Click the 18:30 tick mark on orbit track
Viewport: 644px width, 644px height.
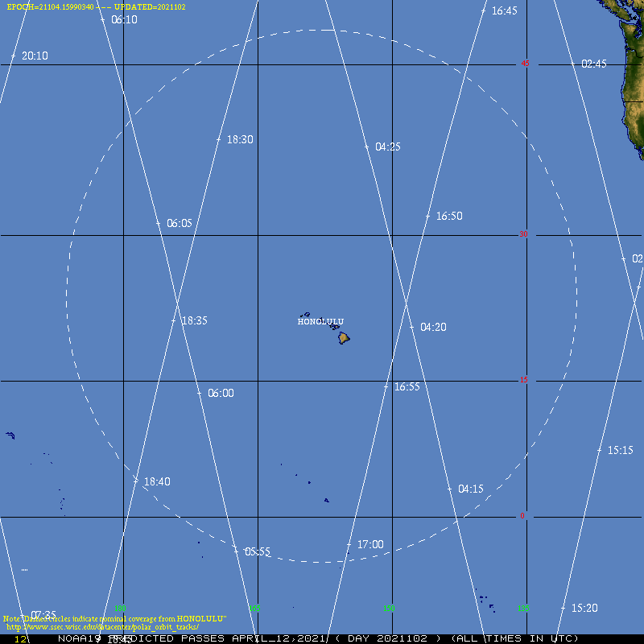pos(219,140)
